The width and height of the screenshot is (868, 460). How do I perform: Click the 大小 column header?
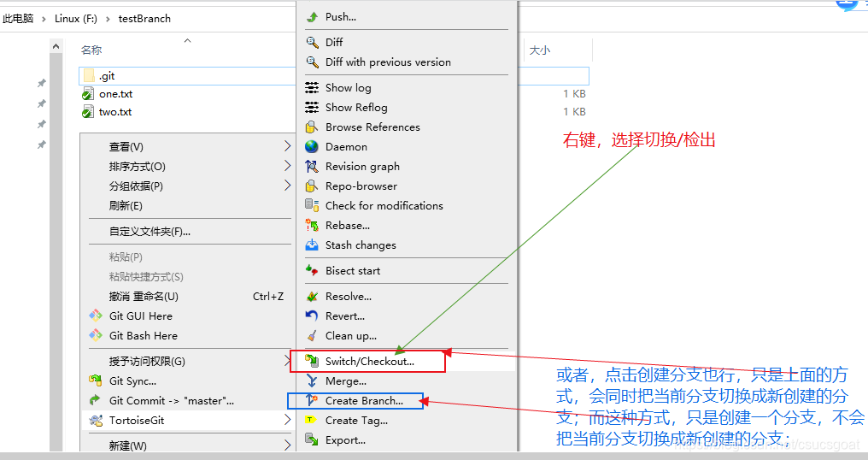540,50
